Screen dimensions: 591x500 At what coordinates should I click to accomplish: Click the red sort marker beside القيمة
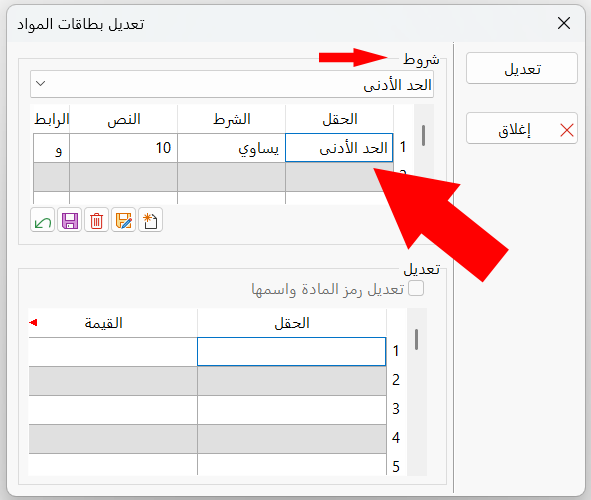[x=33, y=323]
